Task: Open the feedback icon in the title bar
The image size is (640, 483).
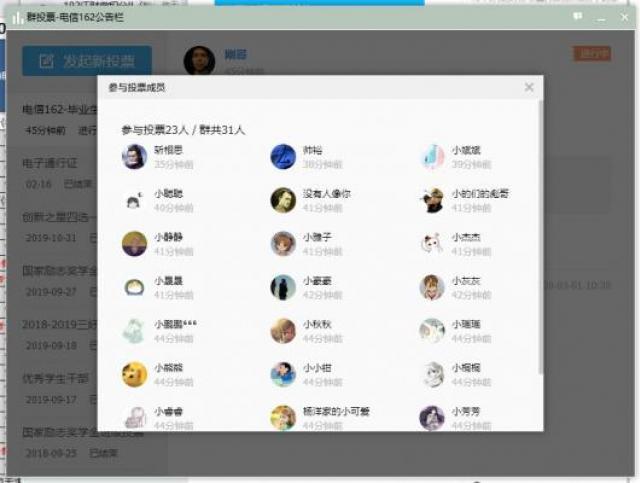Action: pyautogui.click(x=578, y=17)
